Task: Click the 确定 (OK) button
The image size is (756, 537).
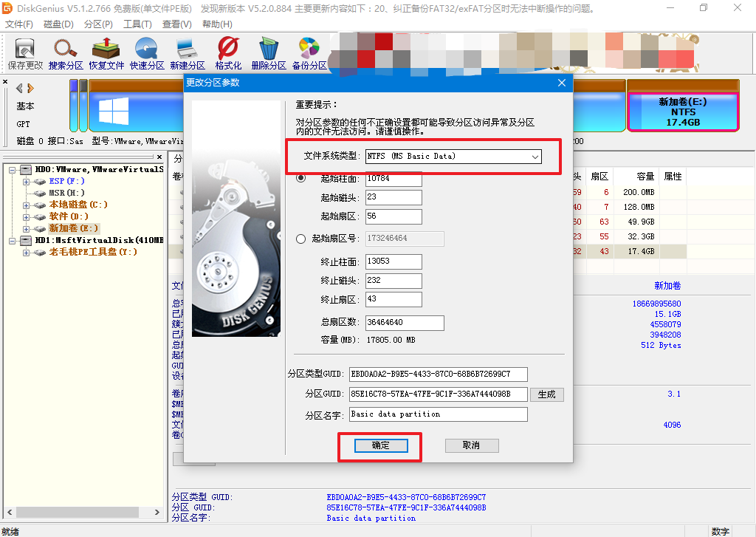Action: (381, 446)
